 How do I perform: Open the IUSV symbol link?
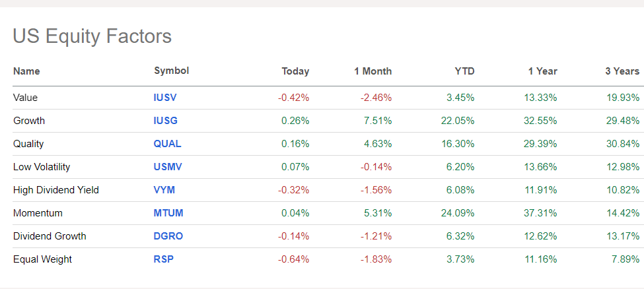click(x=165, y=98)
